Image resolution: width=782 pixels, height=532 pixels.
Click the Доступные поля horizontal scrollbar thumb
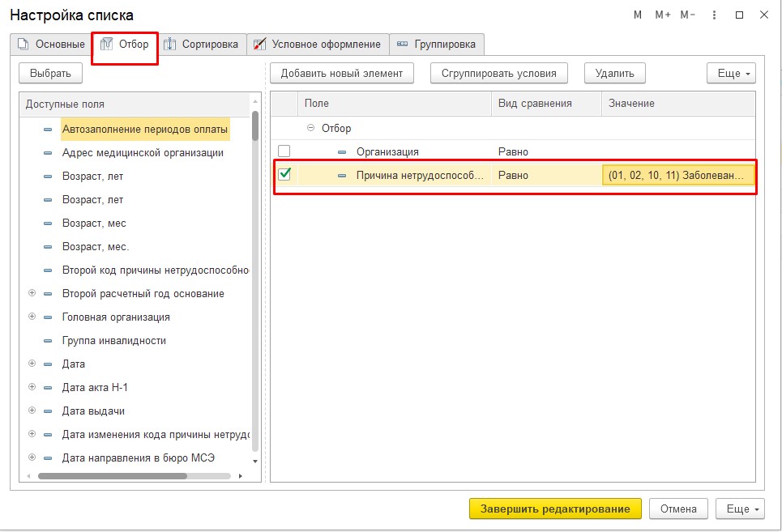(x=112, y=476)
